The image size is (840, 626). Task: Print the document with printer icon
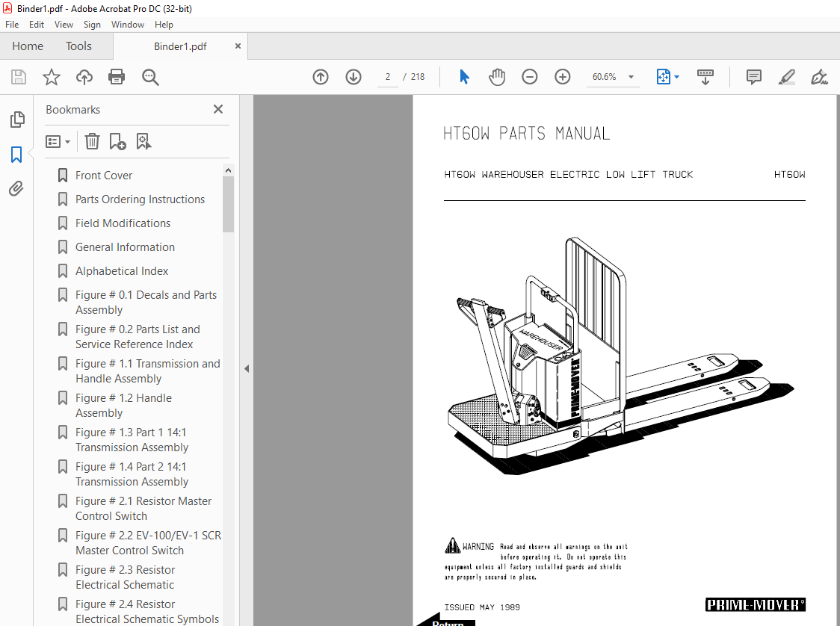117,77
